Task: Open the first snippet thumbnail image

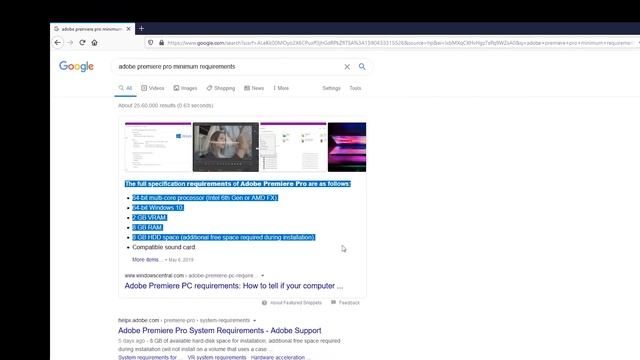Action: point(158,147)
